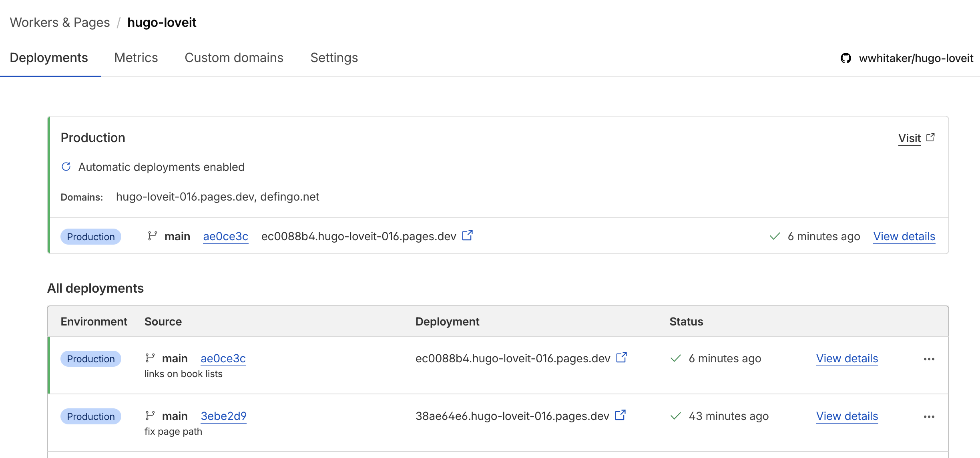Open the Settings tab
Image resolution: width=980 pixels, height=458 pixels.
[334, 58]
